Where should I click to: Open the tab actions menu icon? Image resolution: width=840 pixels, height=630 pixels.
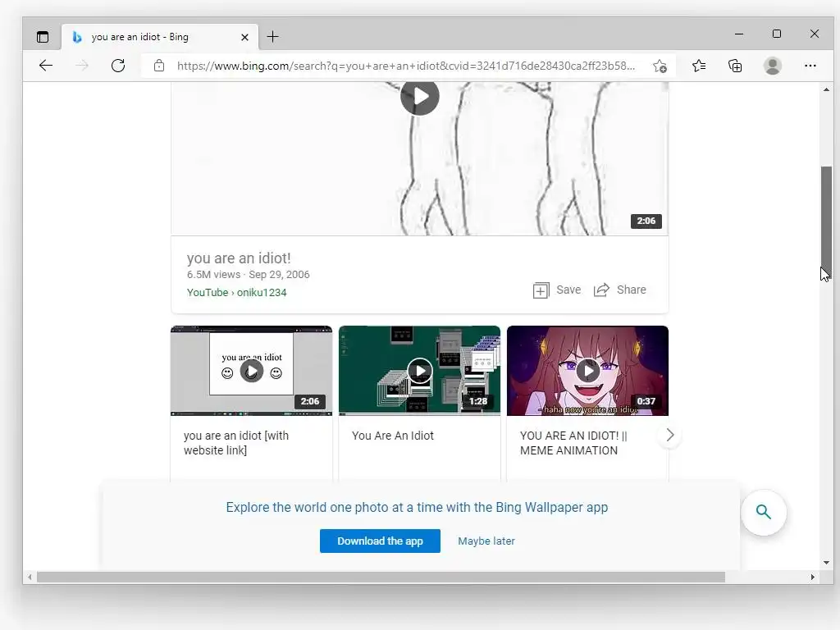pos(43,37)
